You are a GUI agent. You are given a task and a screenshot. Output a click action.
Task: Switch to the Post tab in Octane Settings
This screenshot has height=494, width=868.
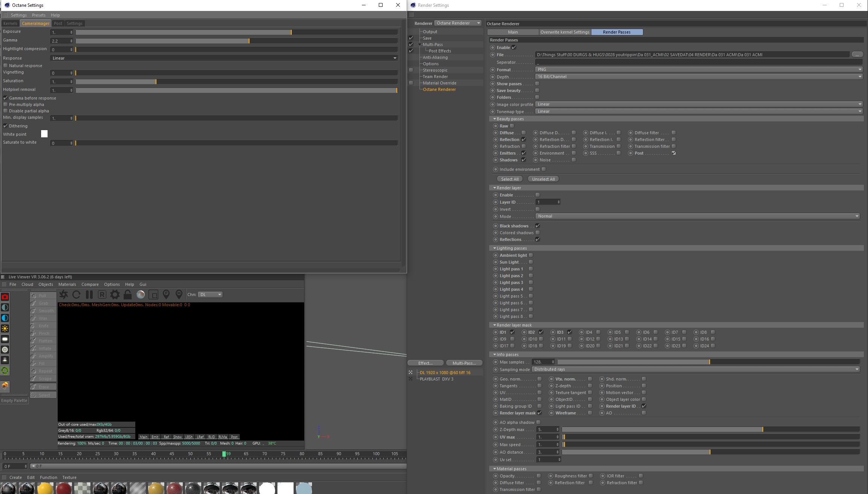click(58, 23)
